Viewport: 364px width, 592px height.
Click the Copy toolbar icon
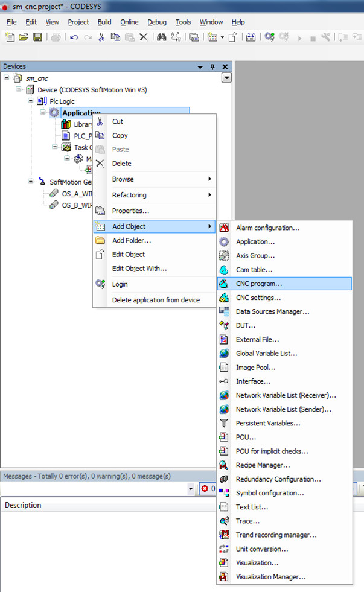coord(115,37)
